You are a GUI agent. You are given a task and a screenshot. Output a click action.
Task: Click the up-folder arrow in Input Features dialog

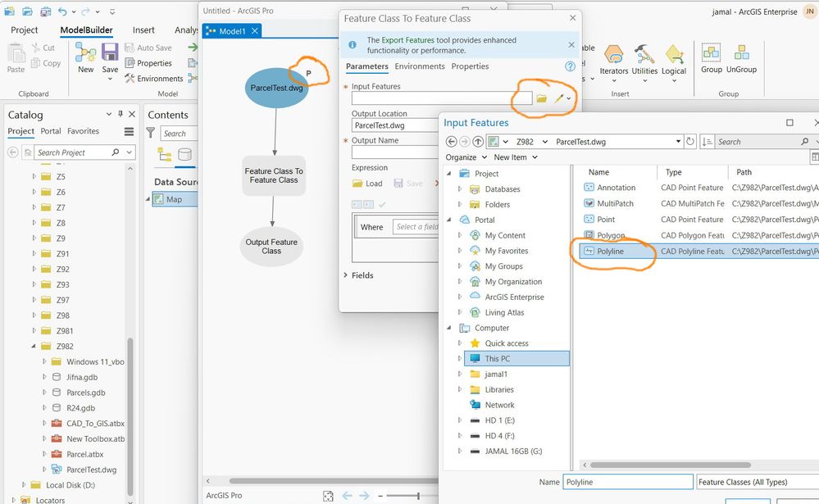pos(478,142)
